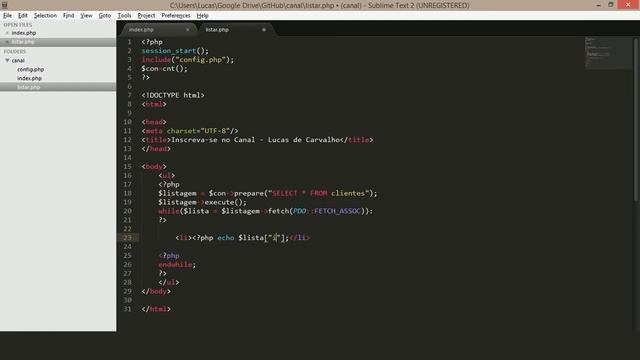
Task: Click the echo keyword on line 23
Action: [226, 238]
